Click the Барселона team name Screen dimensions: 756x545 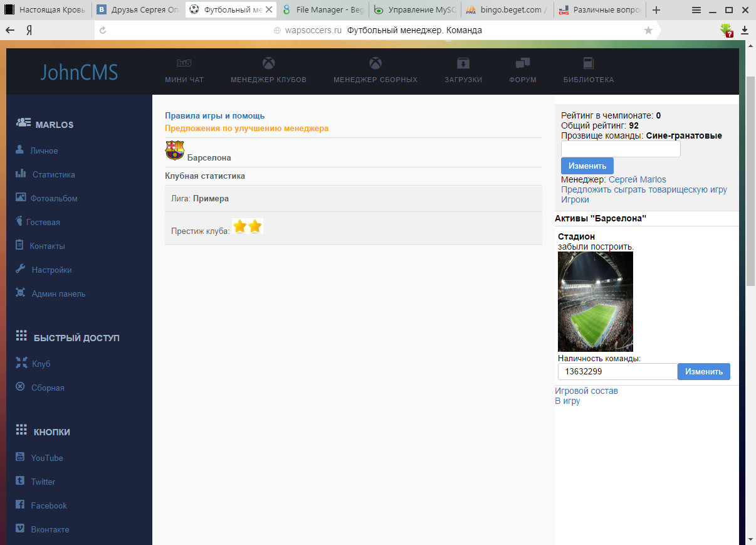tap(209, 157)
